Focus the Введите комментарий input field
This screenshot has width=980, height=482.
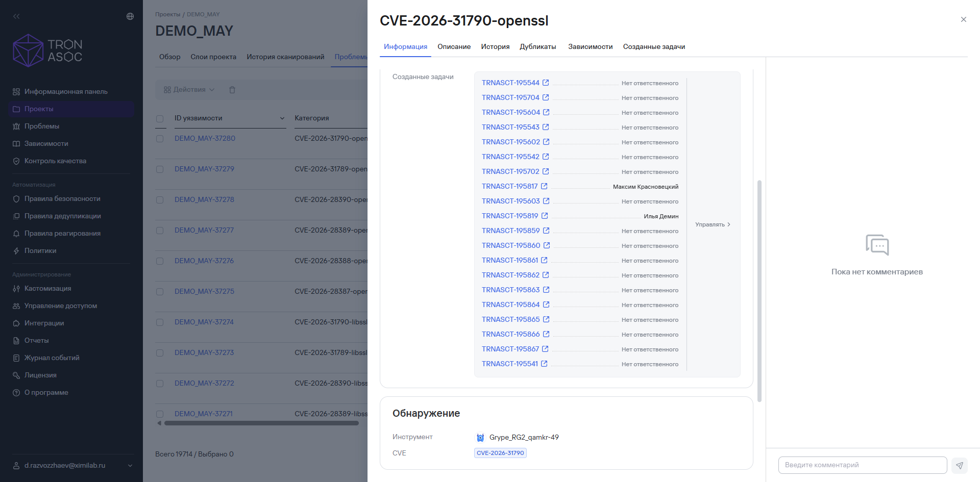(x=863, y=465)
